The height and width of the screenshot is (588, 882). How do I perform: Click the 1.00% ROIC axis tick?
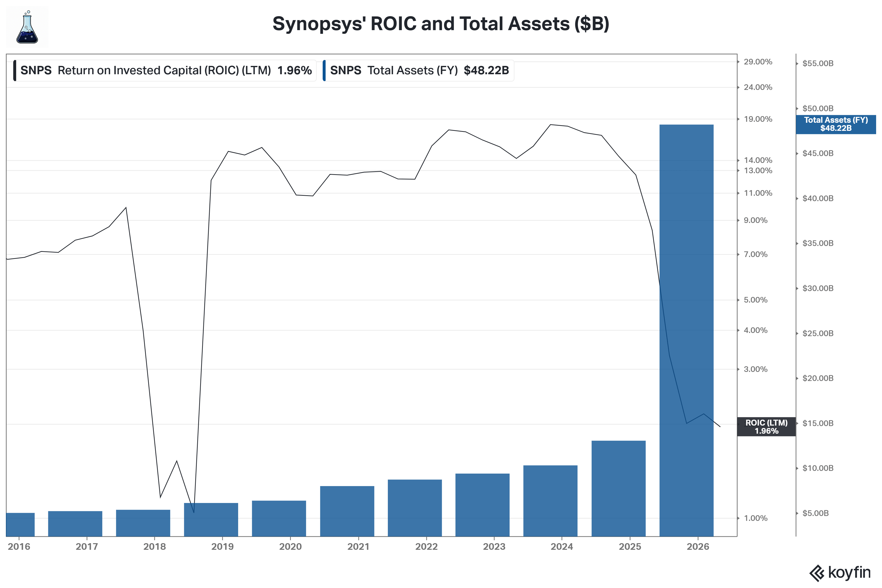tap(756, 518)
